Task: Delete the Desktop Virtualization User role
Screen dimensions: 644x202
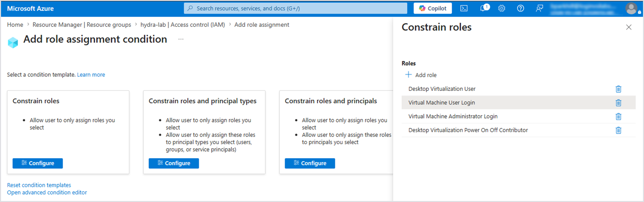Action: (x=618, y=89)
